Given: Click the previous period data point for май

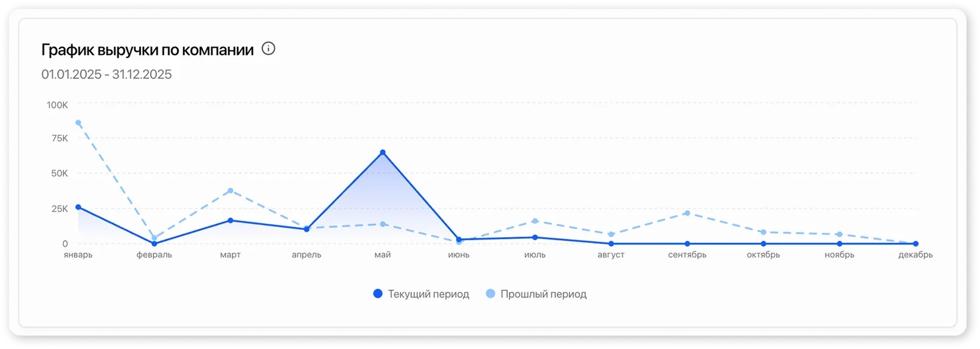Looking at the screenshot, I should pyautogui.click(x=382, y=224).
